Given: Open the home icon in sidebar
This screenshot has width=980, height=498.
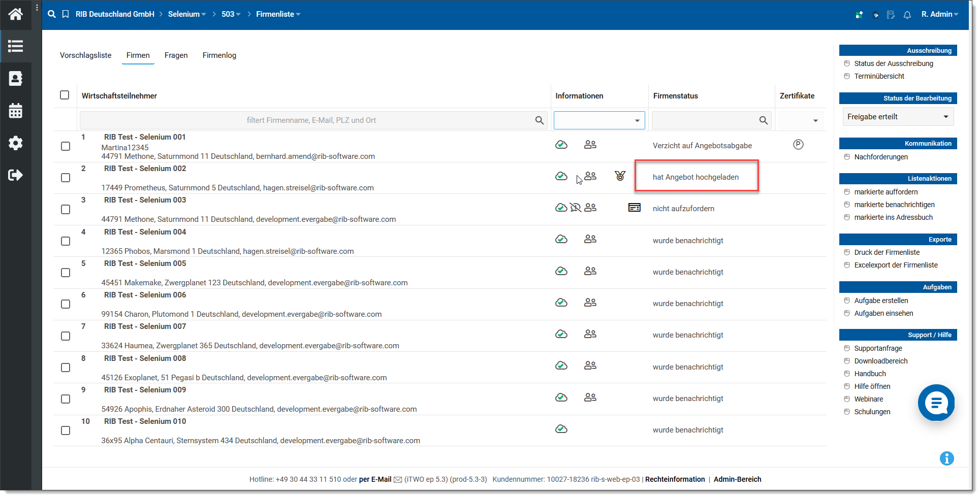Looking at the screenshot, I should [x=15, y=14].
